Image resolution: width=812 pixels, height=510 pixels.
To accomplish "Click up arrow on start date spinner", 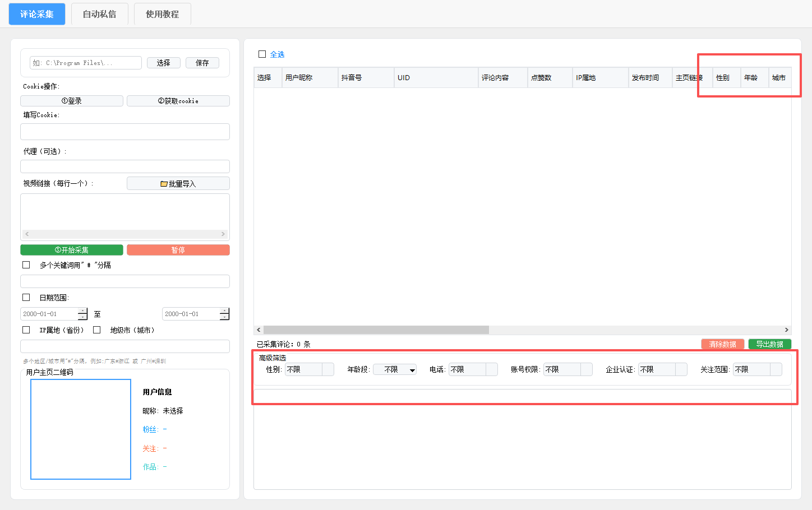I will point(82,311).
